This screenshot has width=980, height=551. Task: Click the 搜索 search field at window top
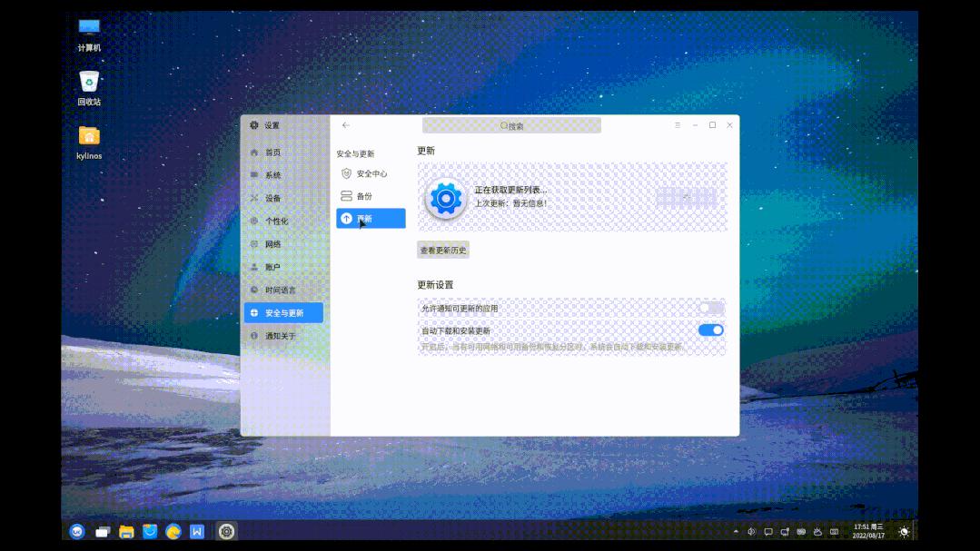click(510, 125)
